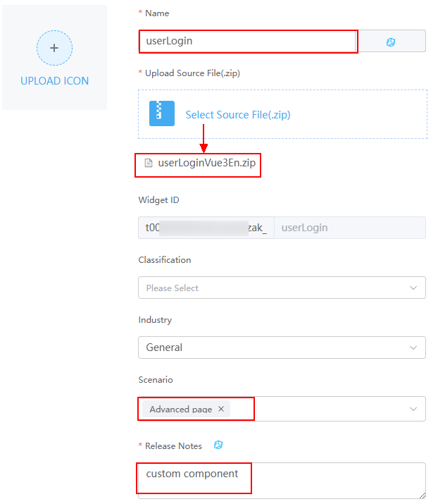This screenshot has height=504, width=438.
Task: Click the dashed source file upload area
Action: tap(282, 114)
